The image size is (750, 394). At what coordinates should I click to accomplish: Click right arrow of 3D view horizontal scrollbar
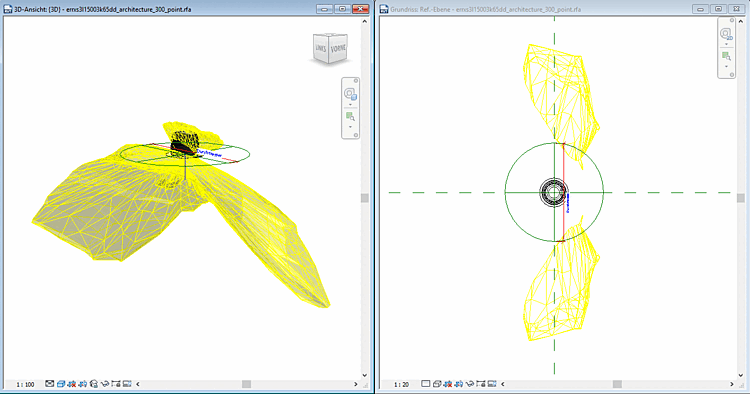tap(355, 384)
